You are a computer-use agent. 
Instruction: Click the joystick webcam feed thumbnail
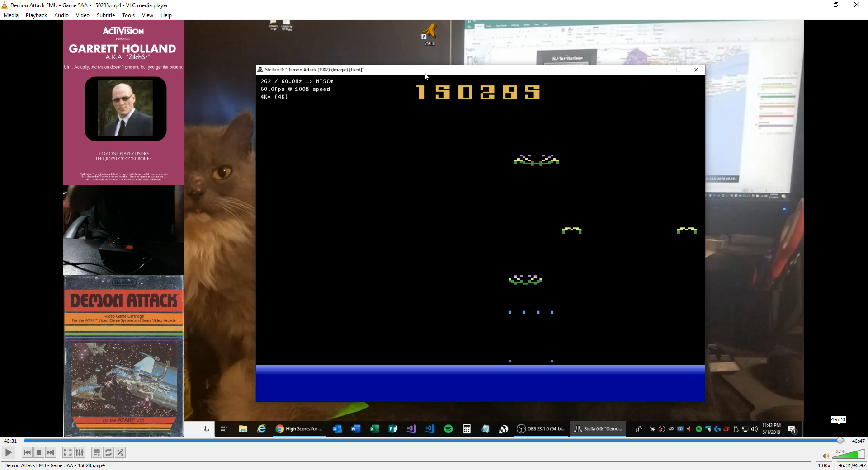[123, 230]
